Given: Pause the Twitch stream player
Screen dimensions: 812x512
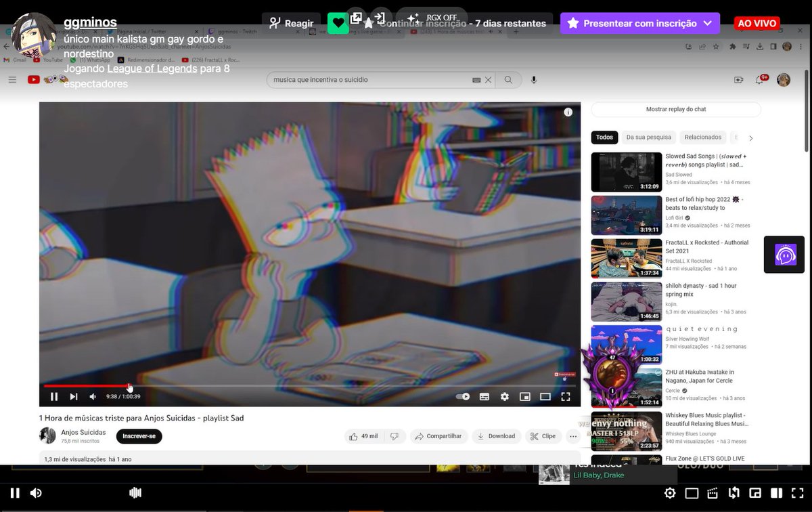Looking at the screenshot, I should [x=15, y=493].
